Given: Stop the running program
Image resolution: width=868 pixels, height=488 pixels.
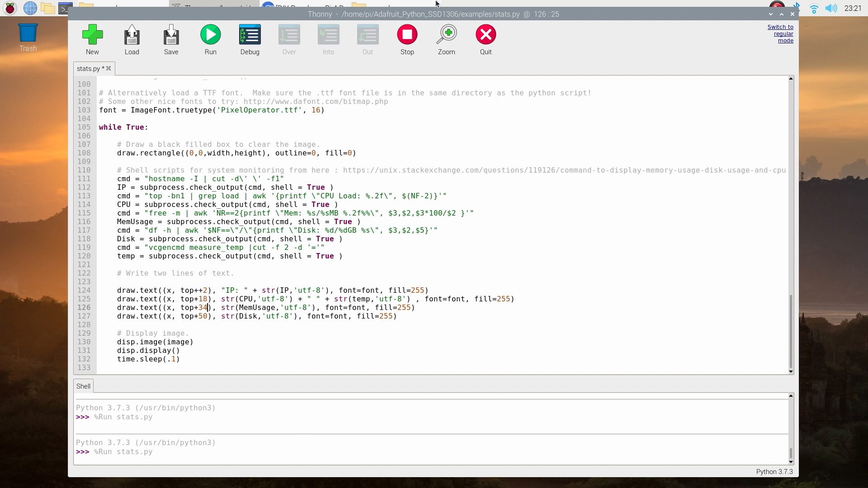Looking at the screenshot, I should pyautogui.click(x=407, y=35).
